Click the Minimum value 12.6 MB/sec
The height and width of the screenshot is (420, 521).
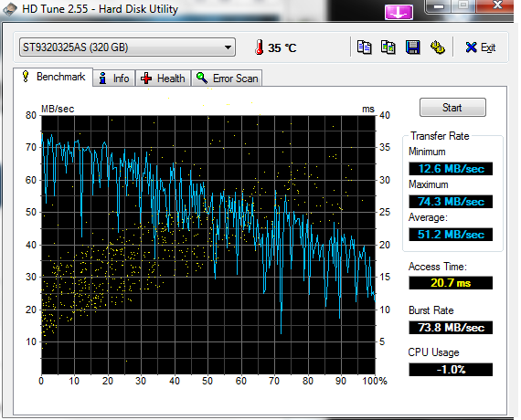[x=451, y=169]
